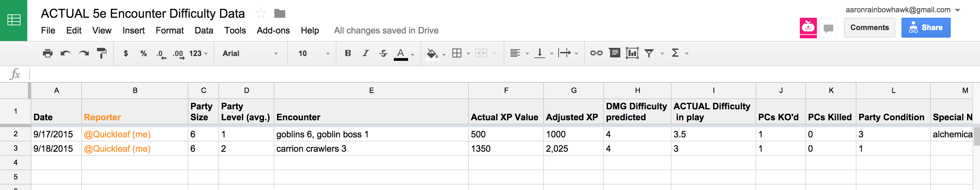Open the Tools menu

click(235, 30)
